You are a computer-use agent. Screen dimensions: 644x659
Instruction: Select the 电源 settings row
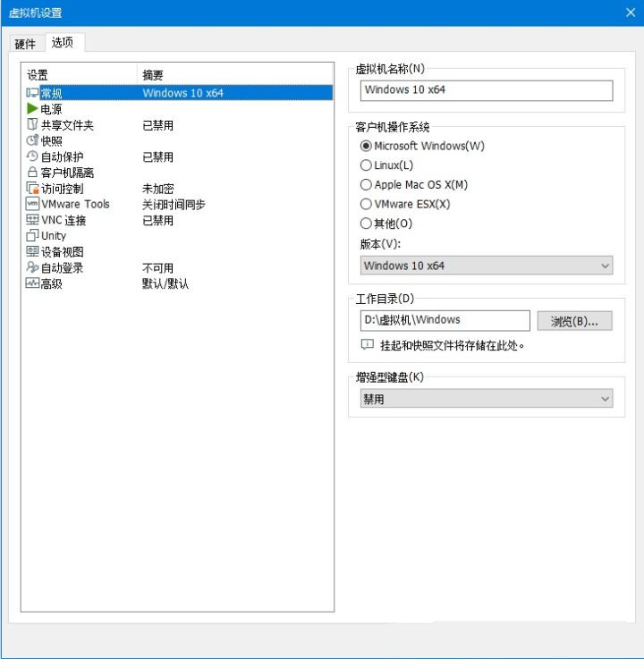coord(179,109)
